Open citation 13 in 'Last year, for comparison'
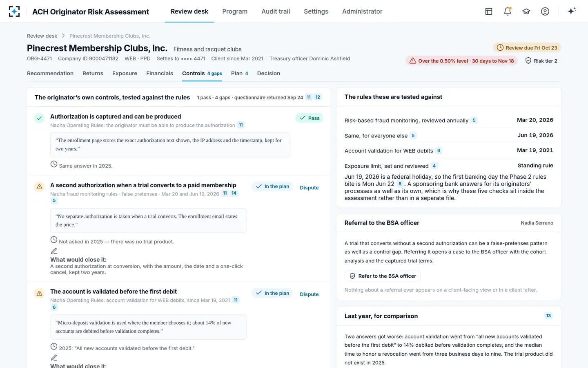588x368 pixels. point(548,316)
